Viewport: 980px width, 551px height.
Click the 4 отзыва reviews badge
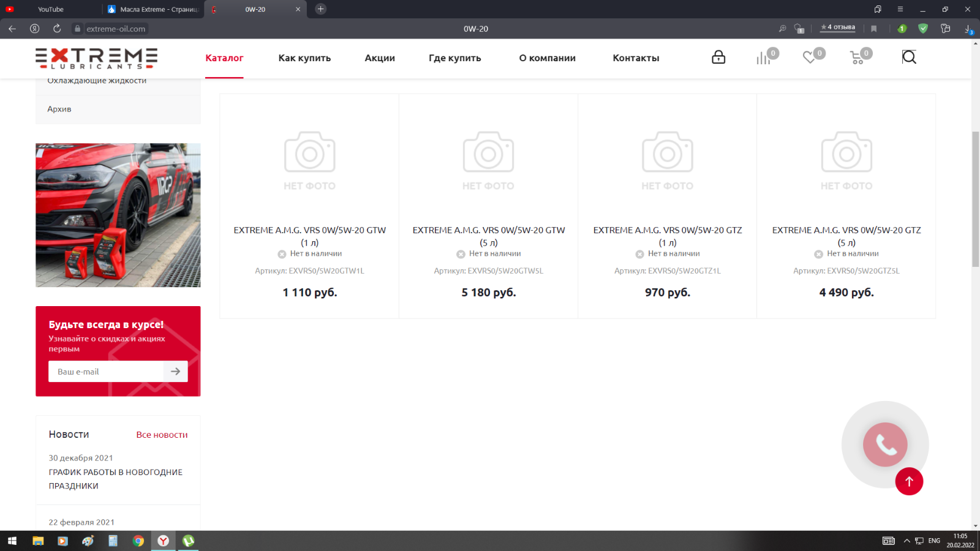[x=838, y=28]
